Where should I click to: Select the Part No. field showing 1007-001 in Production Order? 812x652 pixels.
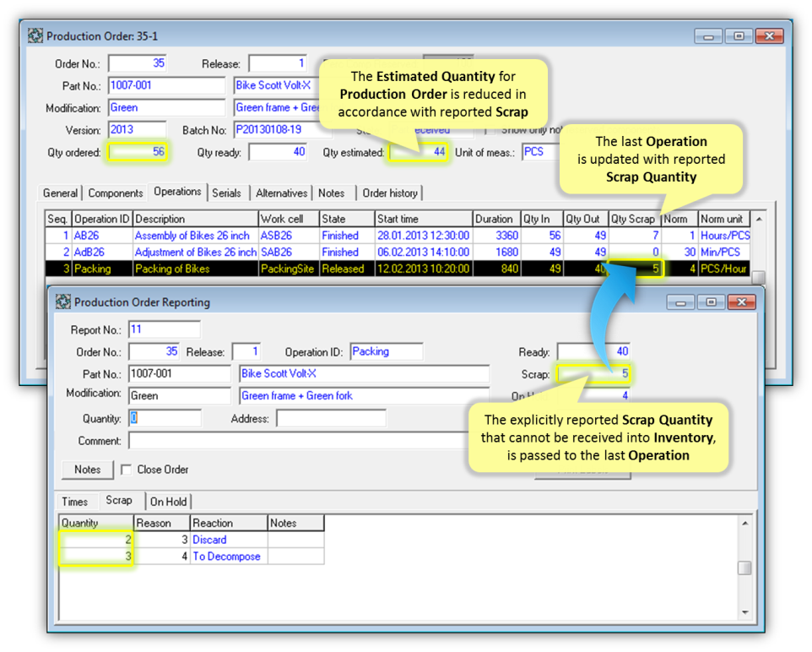(167, 85)
